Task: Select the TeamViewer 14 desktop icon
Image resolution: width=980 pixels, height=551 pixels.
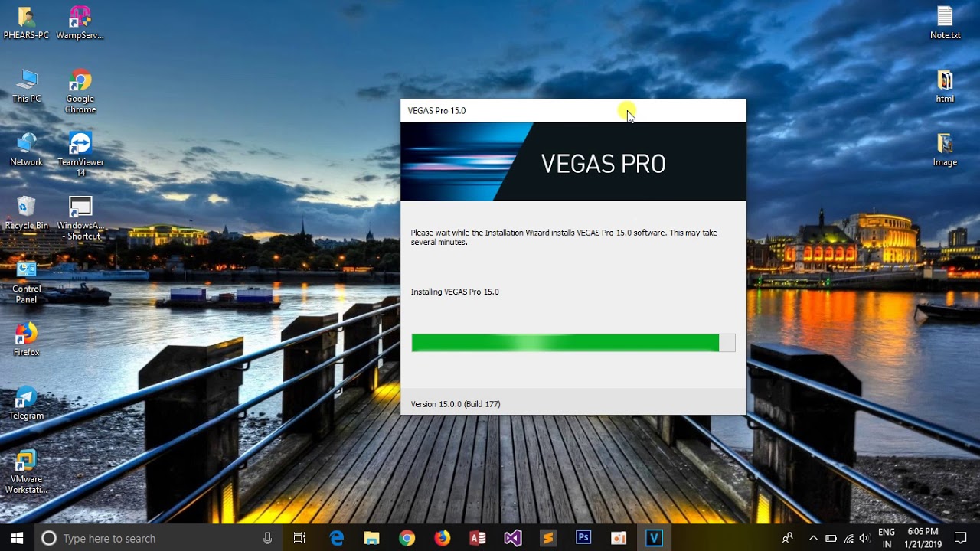Action: point(80,155)
